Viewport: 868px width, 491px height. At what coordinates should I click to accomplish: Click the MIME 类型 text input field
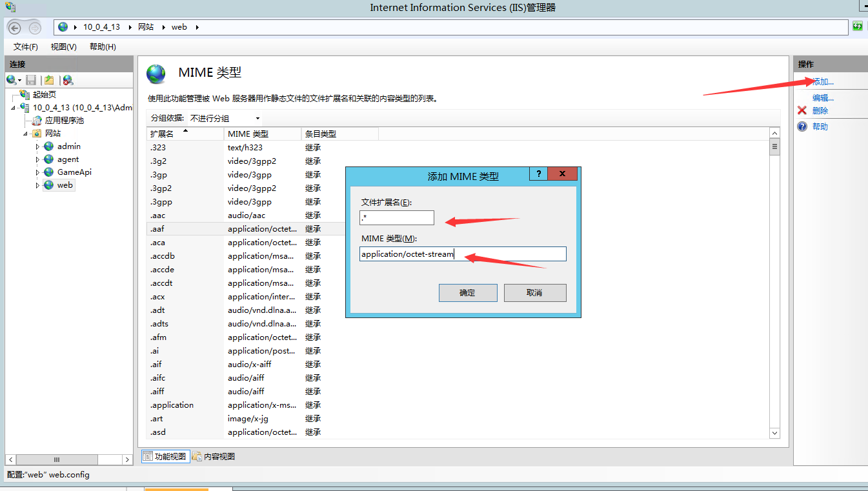coord(463,254)
